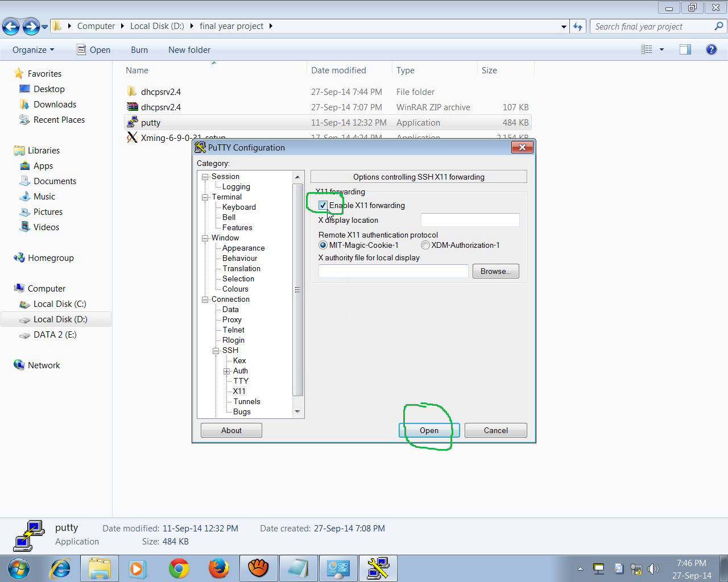Click the refresh icon beside address bar
The width and height of the screenshot is (728, 582).
(578, 26)
